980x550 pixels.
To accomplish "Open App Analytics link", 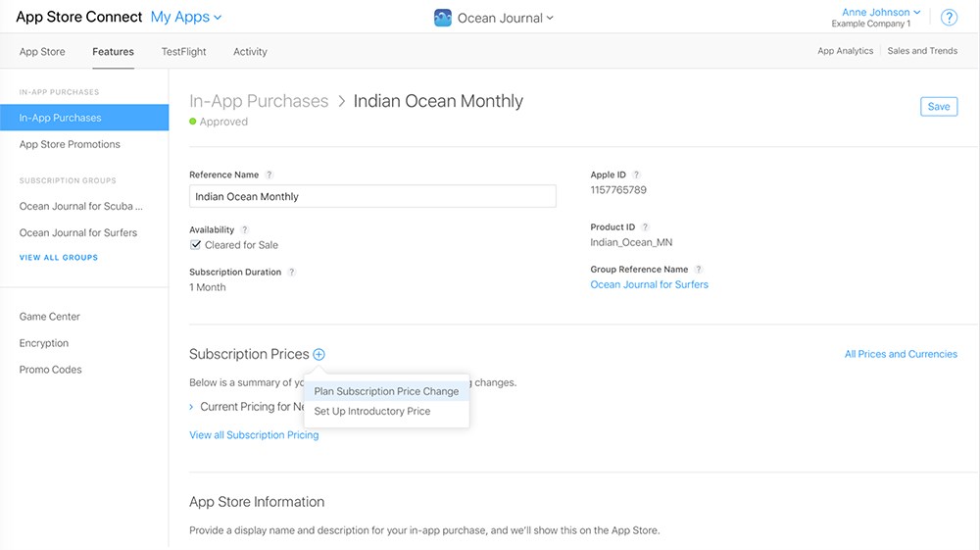I will pyautogui.click(x=845, y=51).
